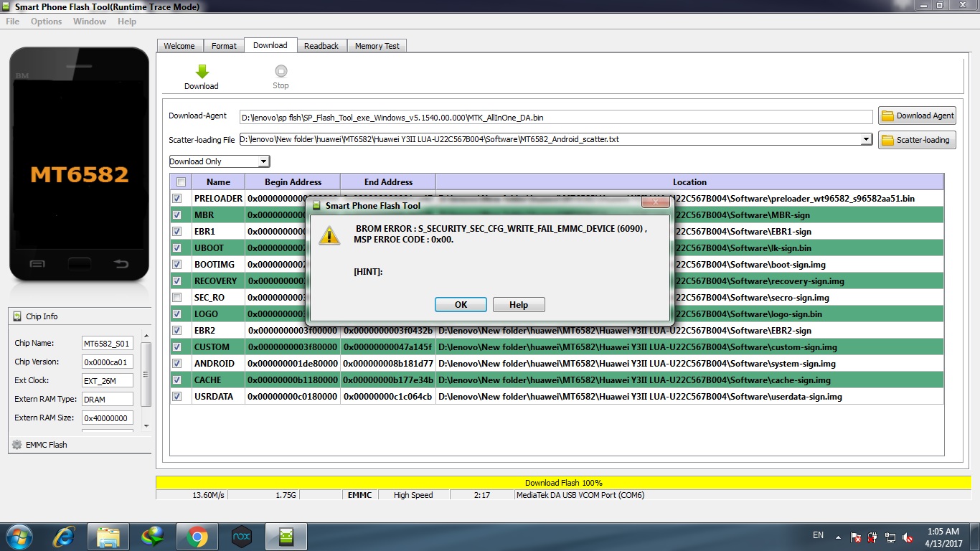980x551 pixels.
Task: Open the Download Only mode dropdown
Action: pos(263,161)
